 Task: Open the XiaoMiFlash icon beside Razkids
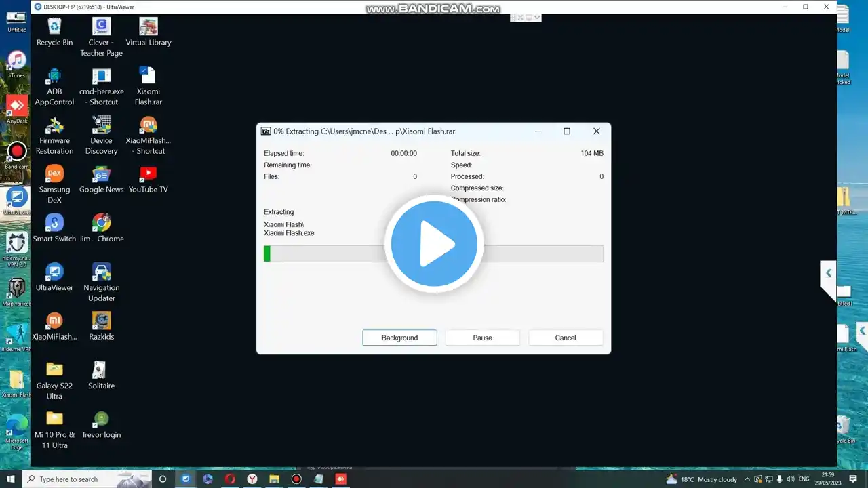(x=54, y=327)
